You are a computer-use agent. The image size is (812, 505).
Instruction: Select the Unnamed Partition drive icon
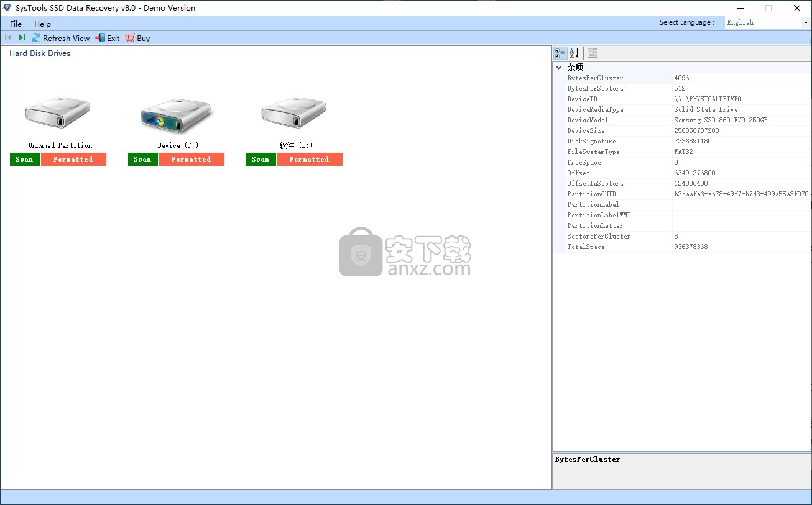58,112
